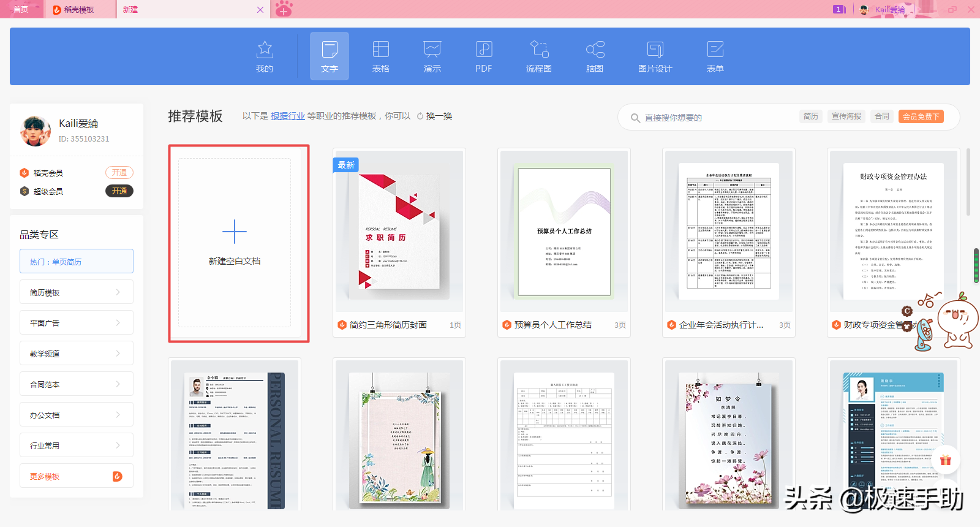The height and width of the screenshot is (527, 980).
Task: Select the PDF document type
Action: [x=484, y=56]
